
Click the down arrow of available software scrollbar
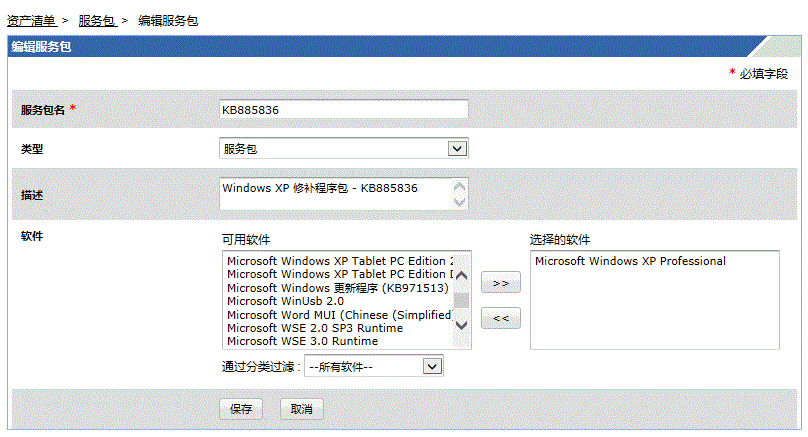[x=462, y=325]
